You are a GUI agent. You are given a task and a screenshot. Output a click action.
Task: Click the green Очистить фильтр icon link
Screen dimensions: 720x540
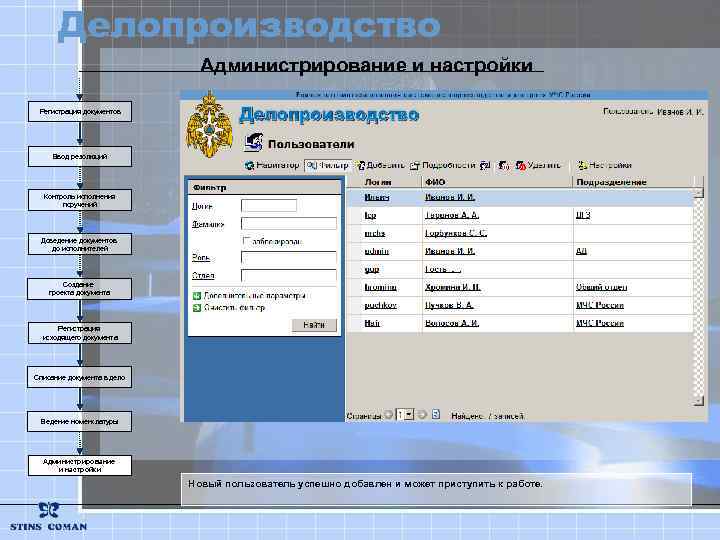point(197,308)
